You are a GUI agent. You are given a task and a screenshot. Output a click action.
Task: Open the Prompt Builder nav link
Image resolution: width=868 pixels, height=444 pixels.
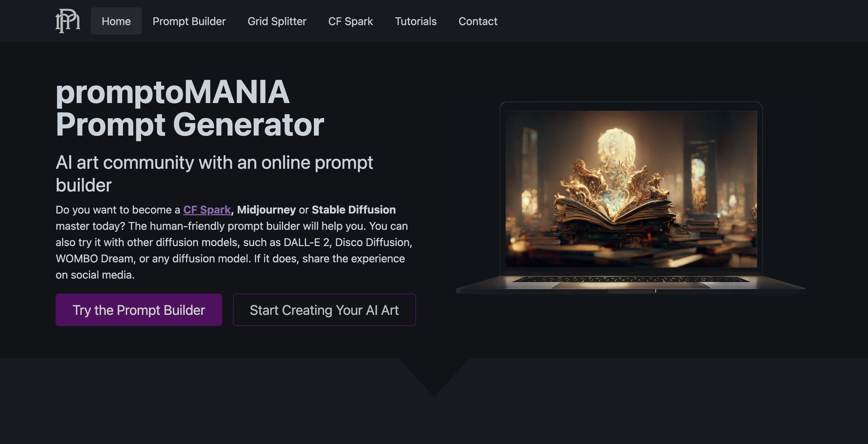(x=189, y=21)
